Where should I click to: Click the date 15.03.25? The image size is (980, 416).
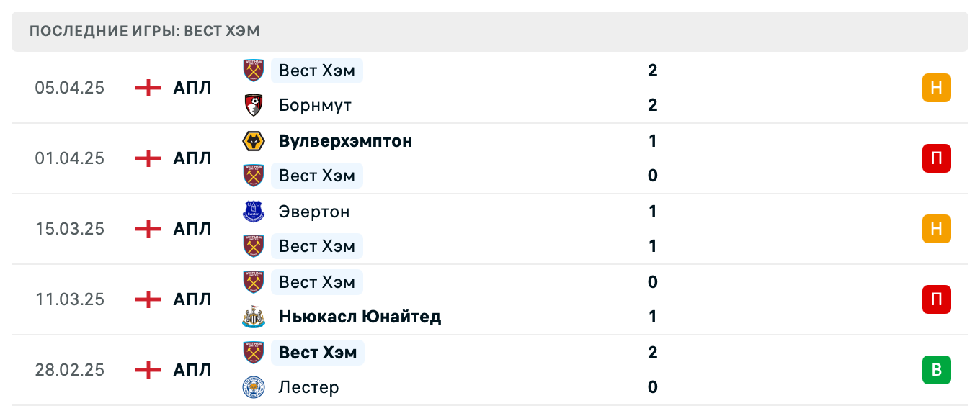70,229
